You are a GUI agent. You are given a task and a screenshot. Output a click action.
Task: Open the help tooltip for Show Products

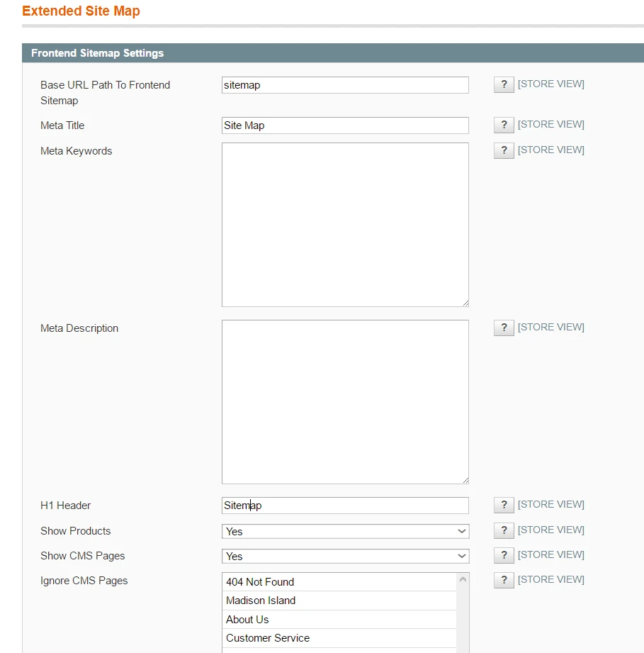click(504, 530)
